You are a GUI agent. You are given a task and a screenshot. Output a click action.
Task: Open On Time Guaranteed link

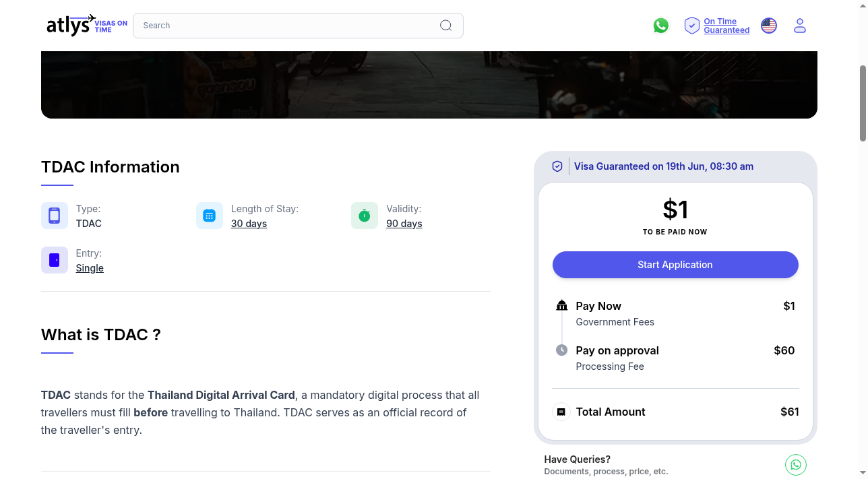pos(726,26)
